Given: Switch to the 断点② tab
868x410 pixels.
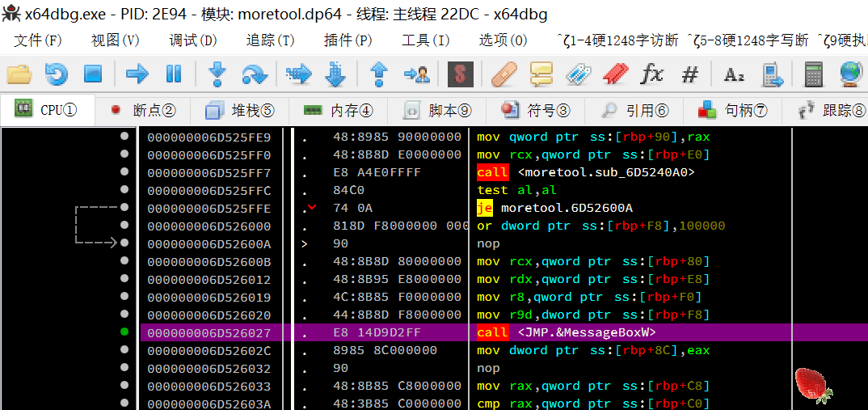Looking at the screenshot, I should (x=143, y=110).
